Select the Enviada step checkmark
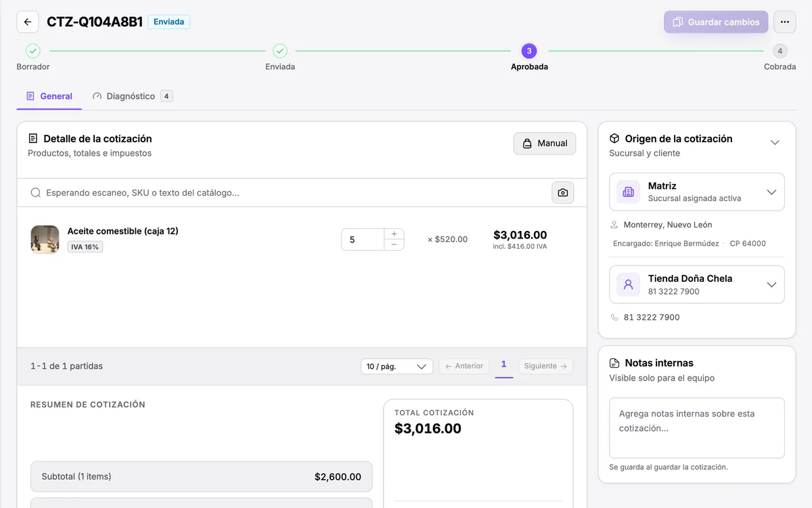Viewport: 812px width, 508px height. tap(280, 51)
